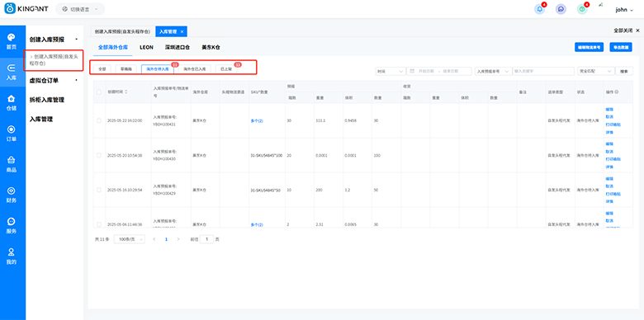This screenshot has width=644, height=320.
Task: Open the 100条/页 page size dropdown
Action: [130, 239]
